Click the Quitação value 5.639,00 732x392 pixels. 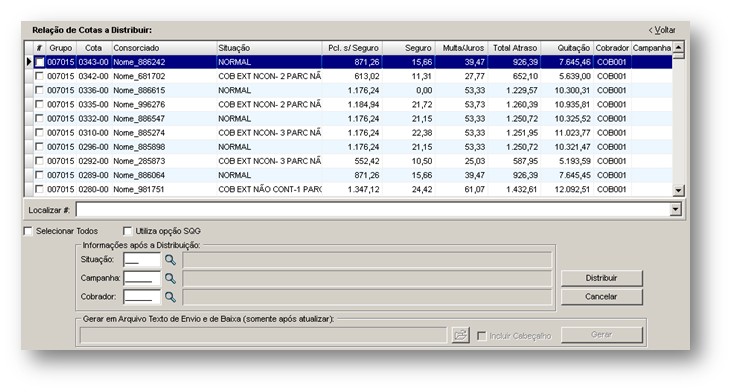click(575, 76)
